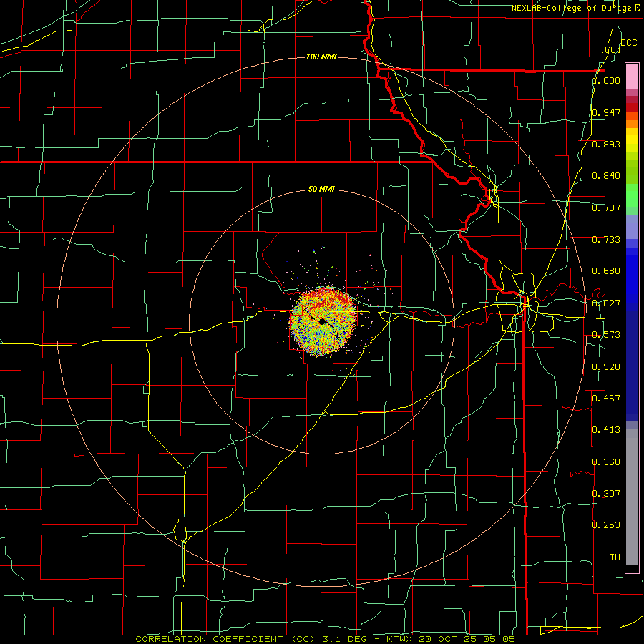The image size is (644, 644).
Task: Pick the bright green swatch in color bar
Action: pos(632,195)
